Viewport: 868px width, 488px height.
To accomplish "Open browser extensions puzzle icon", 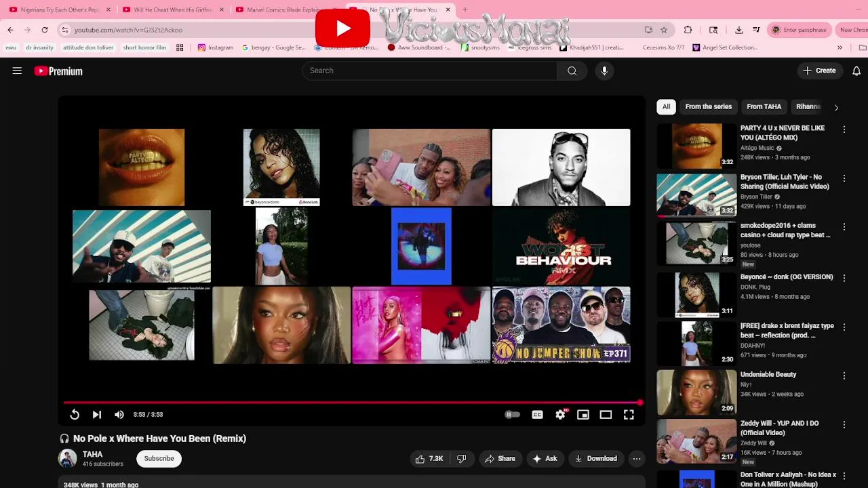I will (x=688, y=30).
